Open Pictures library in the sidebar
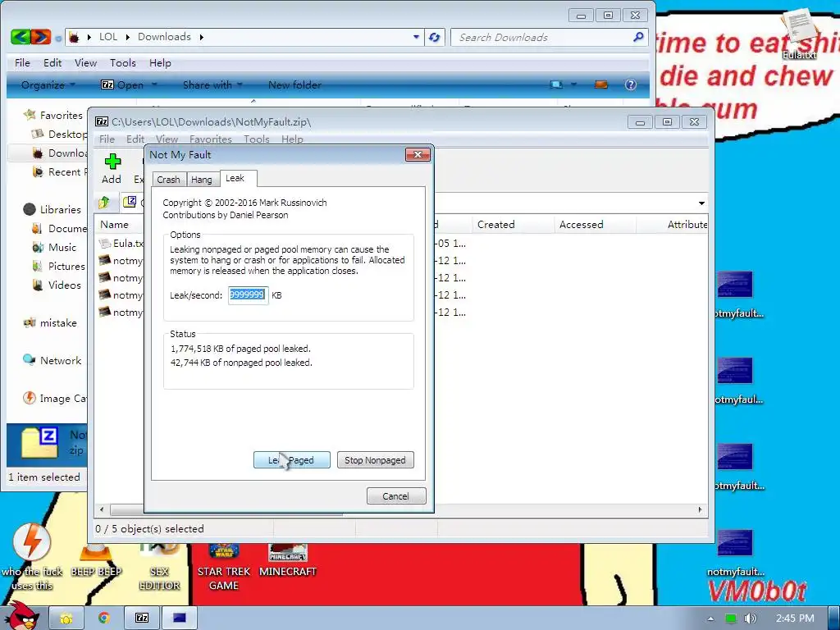 coord(58,267)
